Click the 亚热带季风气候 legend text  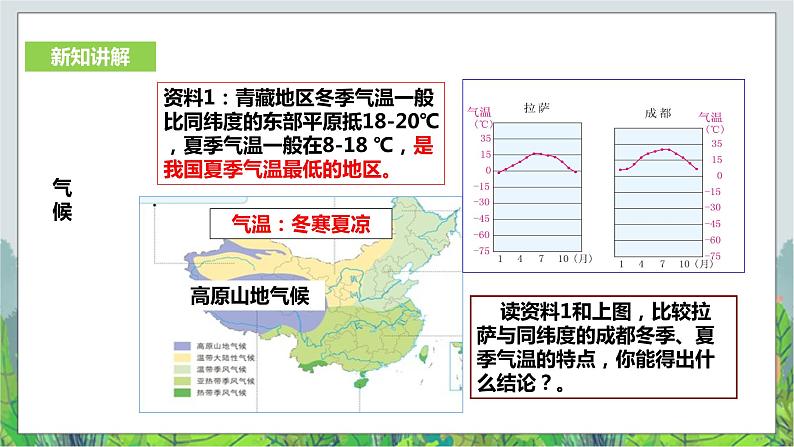pos(225,381)
